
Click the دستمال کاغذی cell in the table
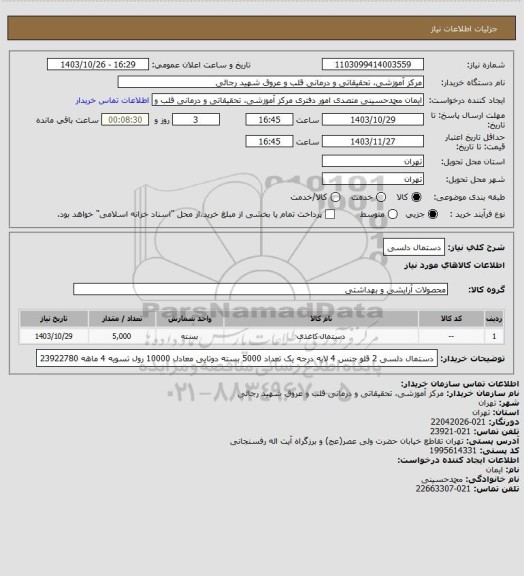click(321, 336)
